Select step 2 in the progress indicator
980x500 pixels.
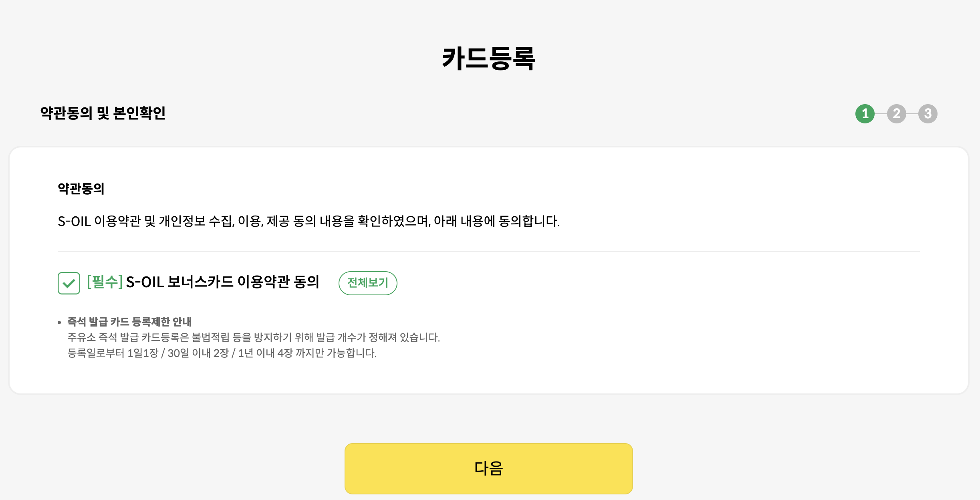point(897,114)
